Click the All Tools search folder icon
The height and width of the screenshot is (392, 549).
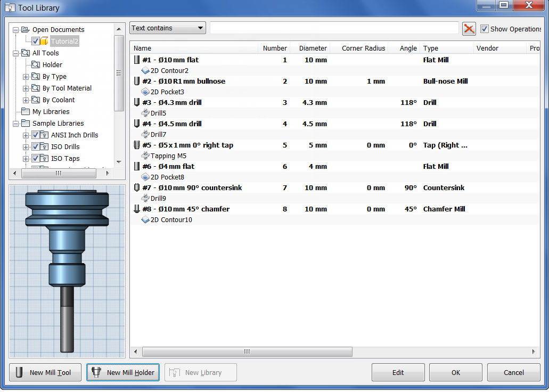pyautogui.click(x=25, y=53)
